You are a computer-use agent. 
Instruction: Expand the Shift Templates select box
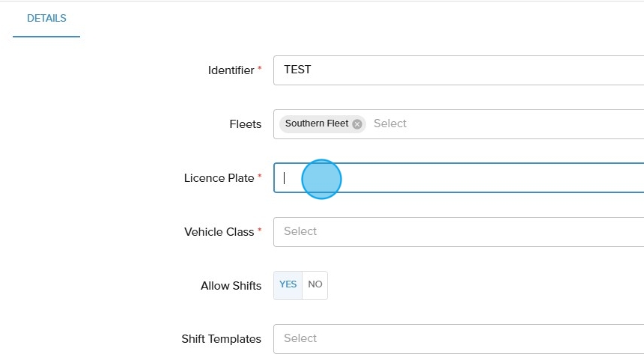458,339
